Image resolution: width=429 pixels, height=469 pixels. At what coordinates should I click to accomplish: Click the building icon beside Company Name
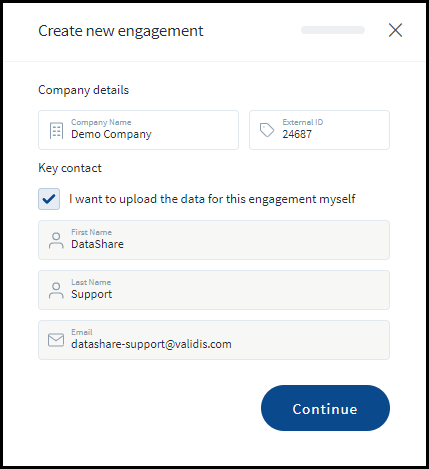coord(56,130)
